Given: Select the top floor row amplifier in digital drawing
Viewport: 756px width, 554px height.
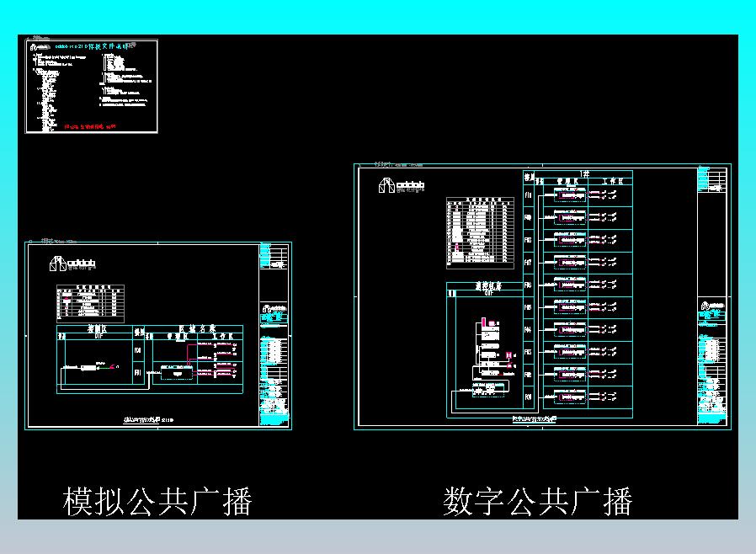Looking at the screenshot, I should 569,195.
